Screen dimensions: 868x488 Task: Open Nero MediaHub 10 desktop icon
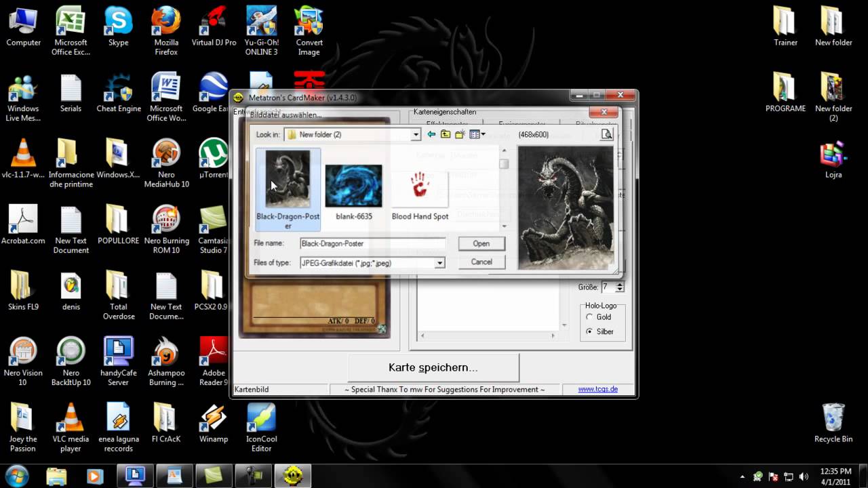point(166,163)
